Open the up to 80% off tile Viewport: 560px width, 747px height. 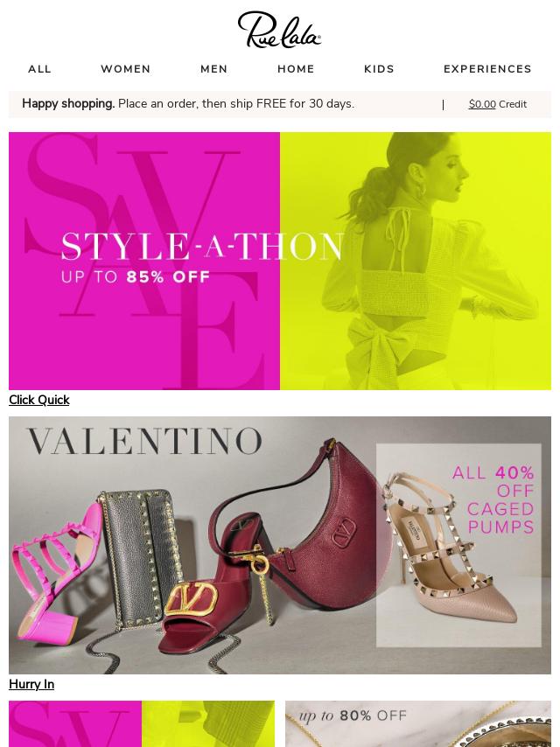click(418, 723)
